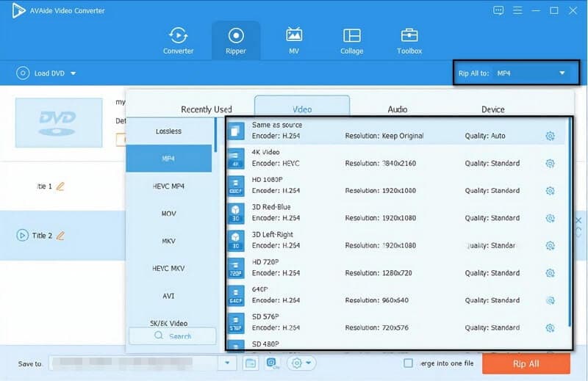Click the Load DVD disc icon
The width and height of the screenshot is (588, 381).
(x=23, y=73)
